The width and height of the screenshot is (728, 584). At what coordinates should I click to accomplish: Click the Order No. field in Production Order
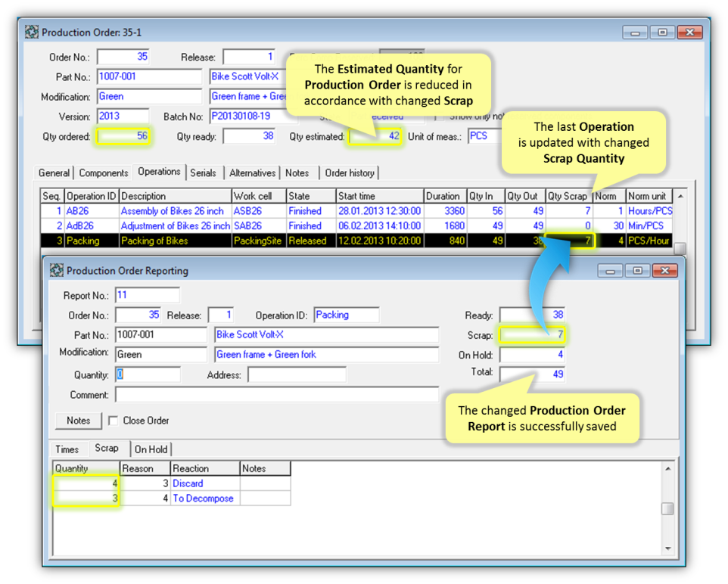123,57
